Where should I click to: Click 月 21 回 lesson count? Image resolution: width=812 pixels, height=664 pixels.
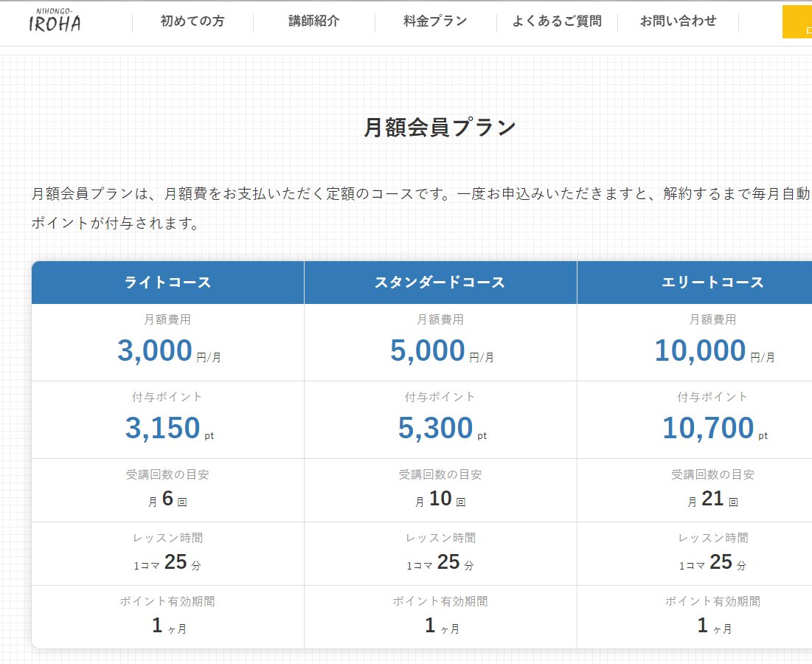tap(712, 499)
